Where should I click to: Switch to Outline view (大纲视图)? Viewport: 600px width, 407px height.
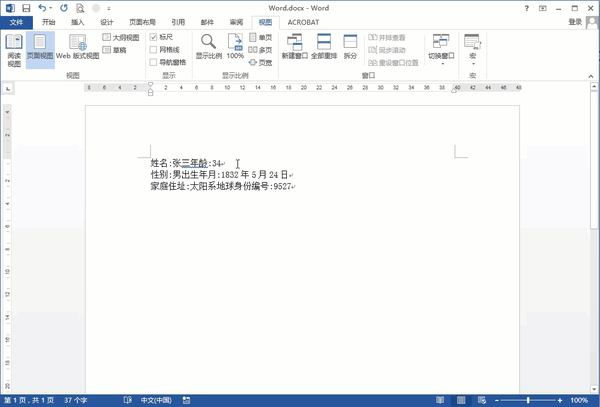tap(121, 37)
